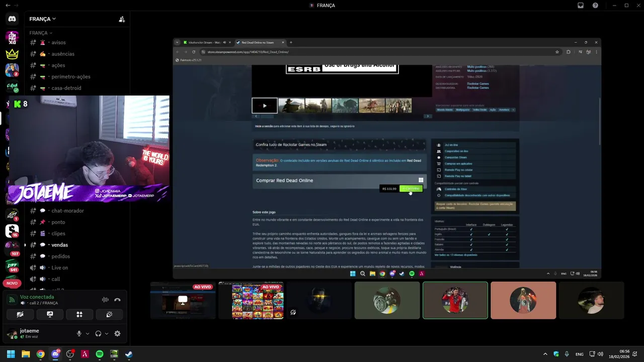
Task: Open headphone output options arrow
Action: pos(106,333)
